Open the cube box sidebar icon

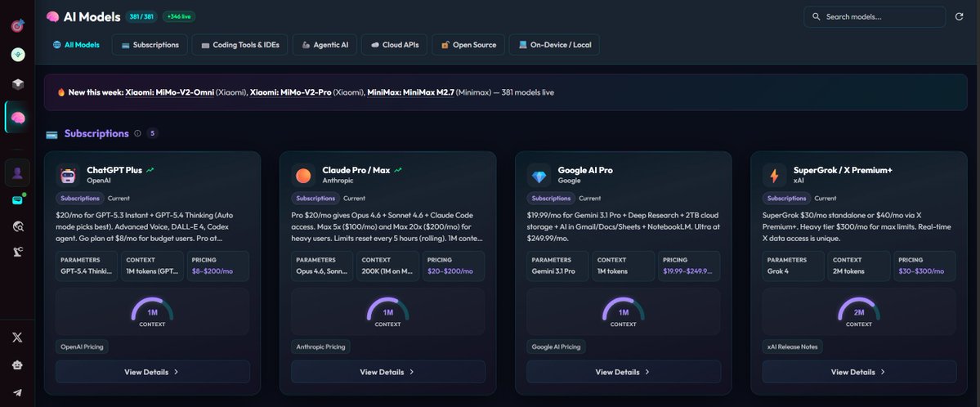tap(17, 84)
